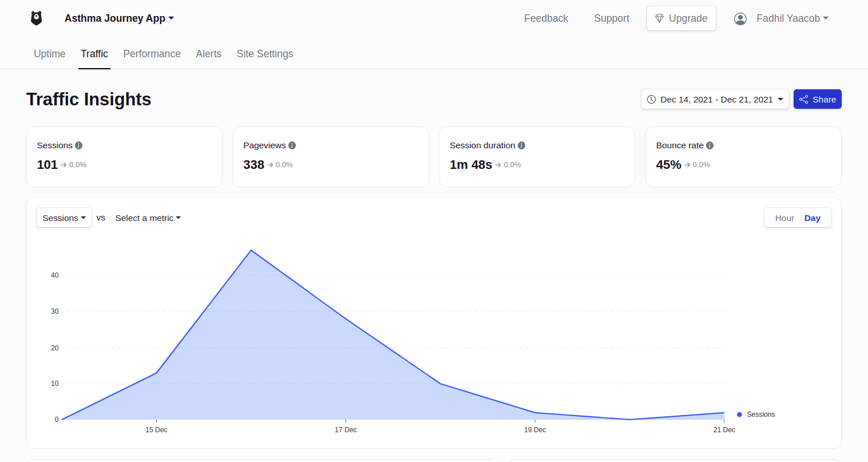Click the Session duration info icon
This screenshot has width=868, height=462.
coord(521,145)
